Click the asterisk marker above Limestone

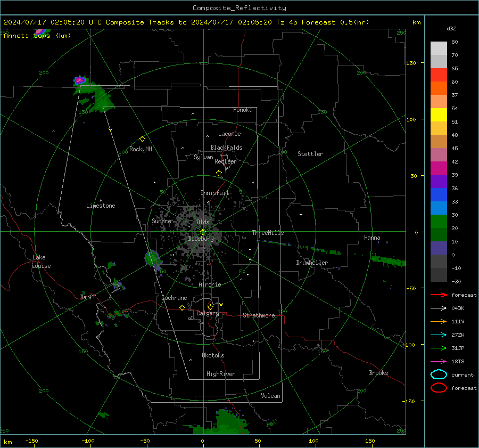(x=101, y=201)
